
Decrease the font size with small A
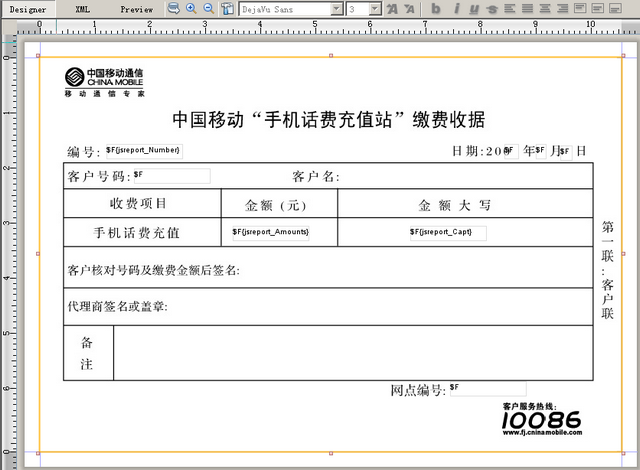410,9
